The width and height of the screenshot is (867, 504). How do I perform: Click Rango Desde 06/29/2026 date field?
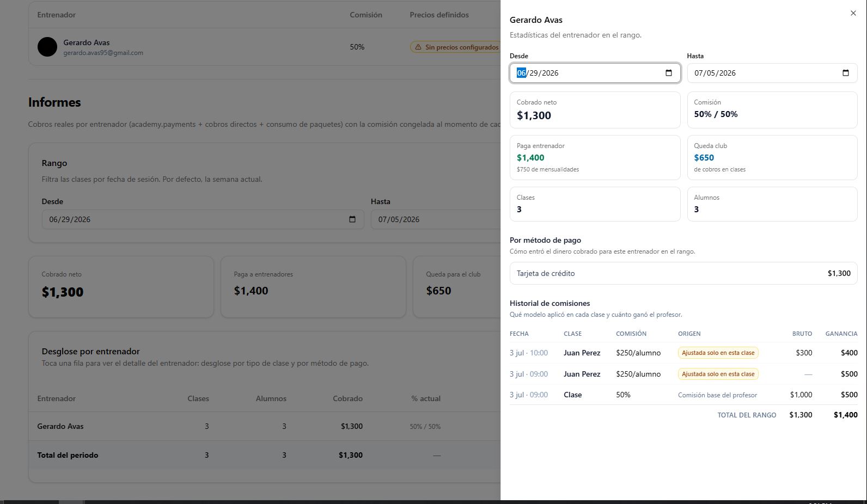coord(203,219)
